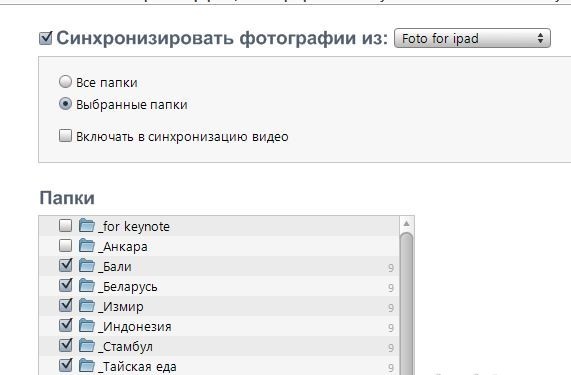The height and width of the screenshot is (375, 571).
Task: Click the photo count 9 in _Измир row
Action: pos(391,308)
